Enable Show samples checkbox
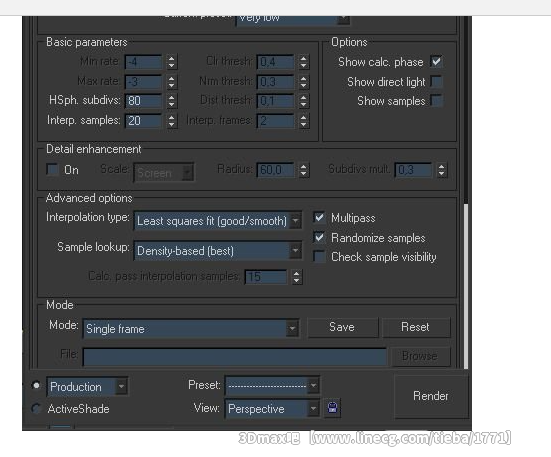Viewport: 551px width, 457px height. [436, 101]
